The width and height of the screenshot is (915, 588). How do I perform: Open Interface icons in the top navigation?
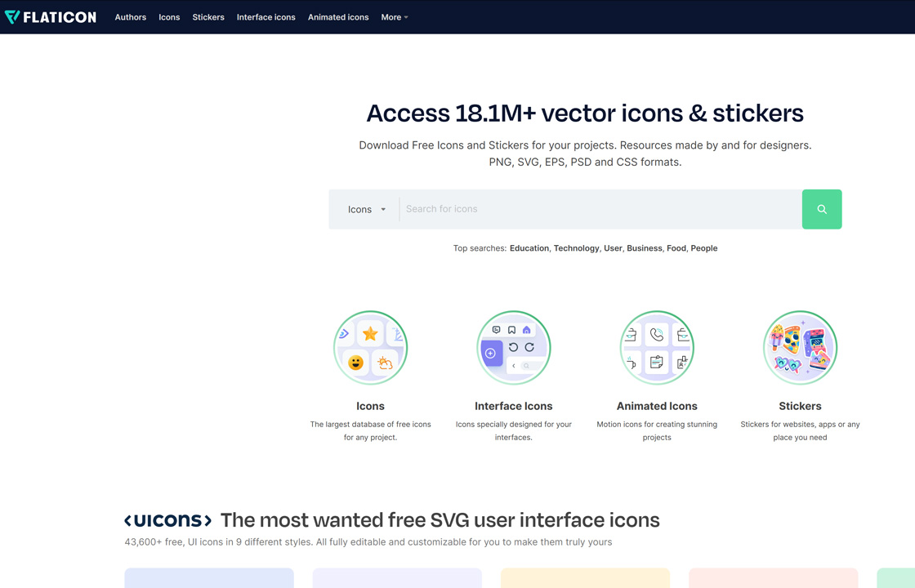point(266,17)
